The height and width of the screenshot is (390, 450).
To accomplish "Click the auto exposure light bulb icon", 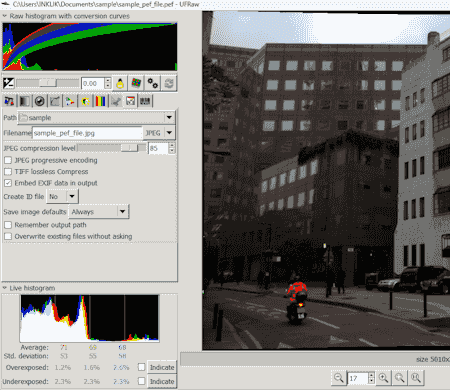I will click(120, 83).
